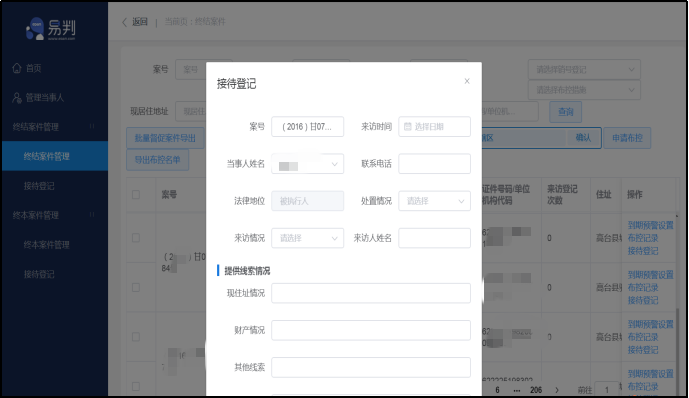Click the 导出布控名单 button
This screenshot has height=398, width=689.
[x=157, y=159]
